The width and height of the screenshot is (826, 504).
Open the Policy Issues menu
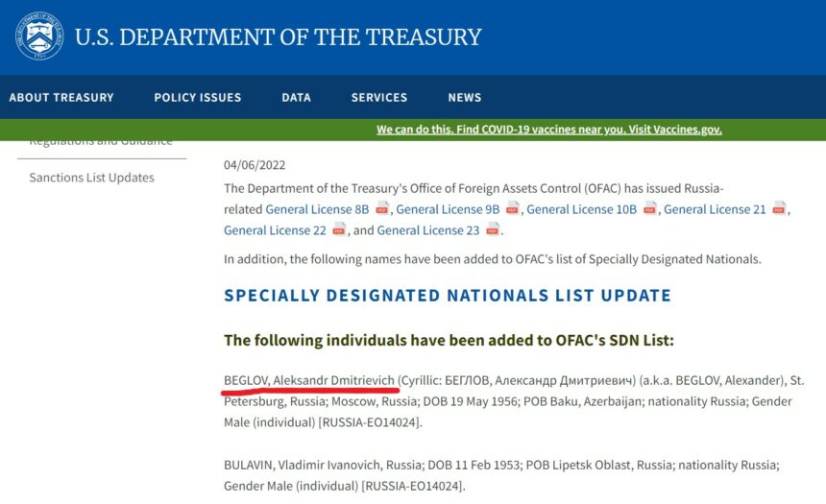click(x=198, y=97)
